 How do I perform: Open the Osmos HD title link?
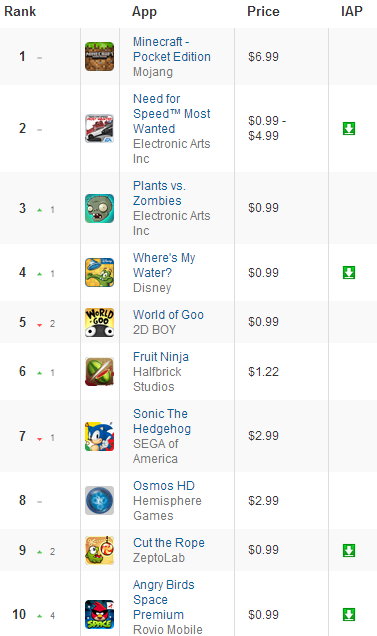[164, 486]
